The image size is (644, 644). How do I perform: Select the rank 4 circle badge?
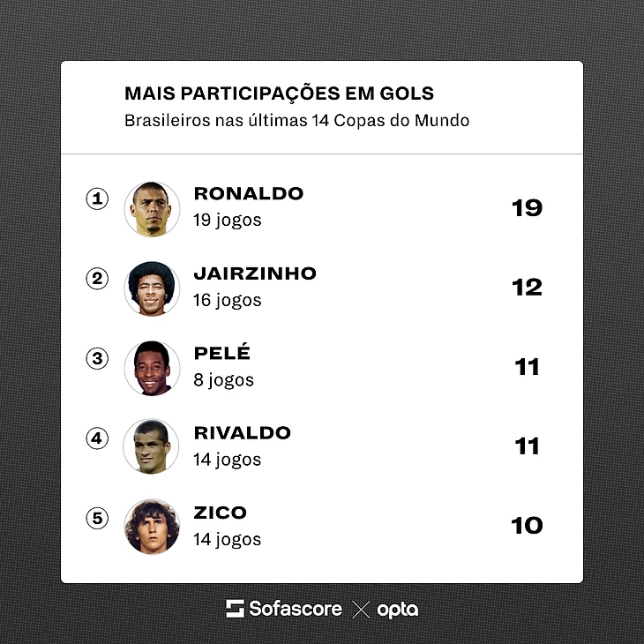coord(97,438)
